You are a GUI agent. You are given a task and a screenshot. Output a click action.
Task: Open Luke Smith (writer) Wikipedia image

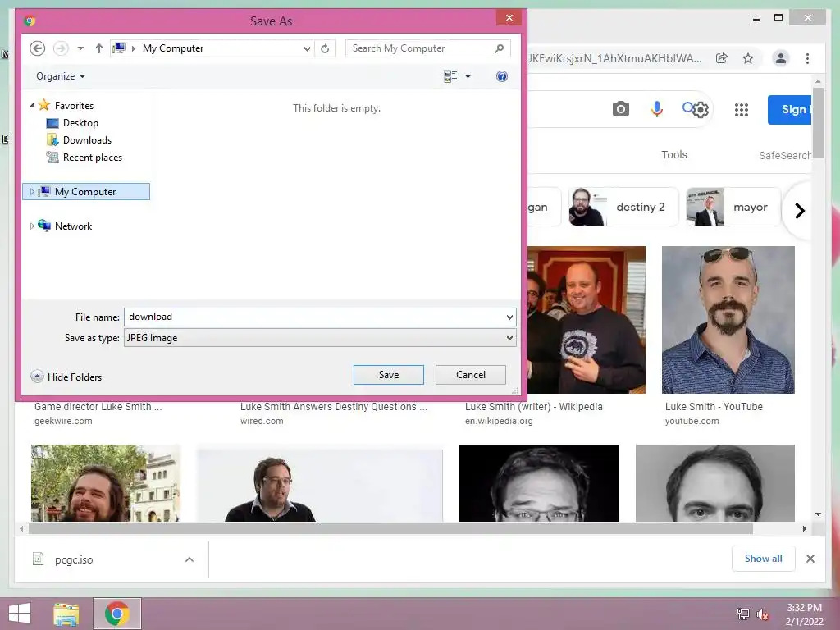[586, 320]
